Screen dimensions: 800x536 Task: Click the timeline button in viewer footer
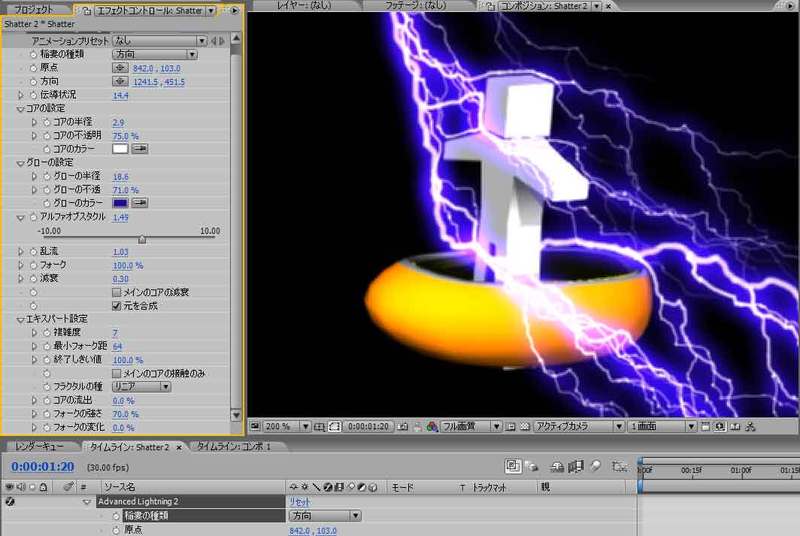(735, 426)
